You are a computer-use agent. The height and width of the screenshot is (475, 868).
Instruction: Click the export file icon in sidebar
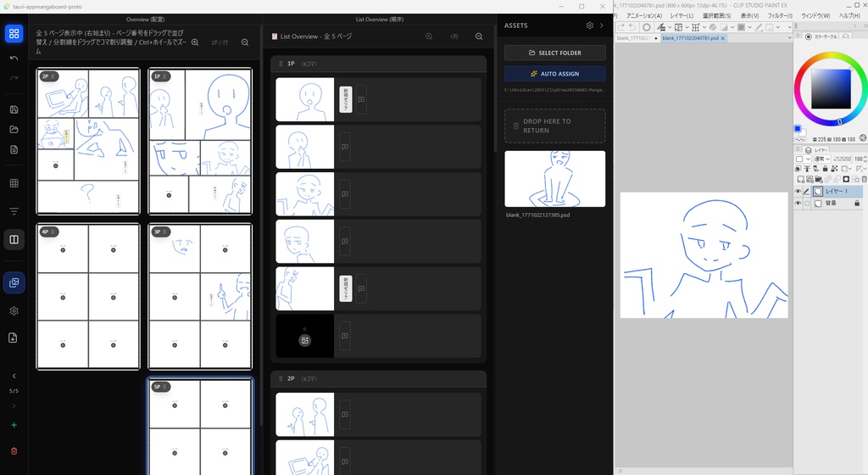[x=14, y=338]
